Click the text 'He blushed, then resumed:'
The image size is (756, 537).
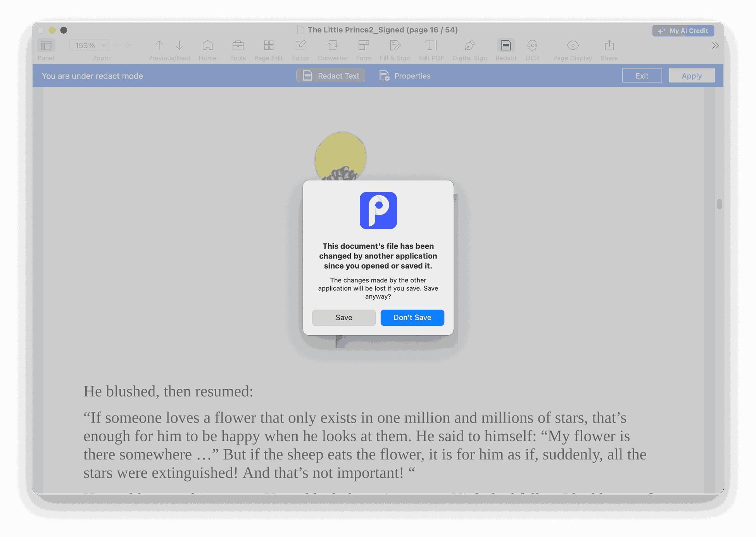(x=168, y=391)
